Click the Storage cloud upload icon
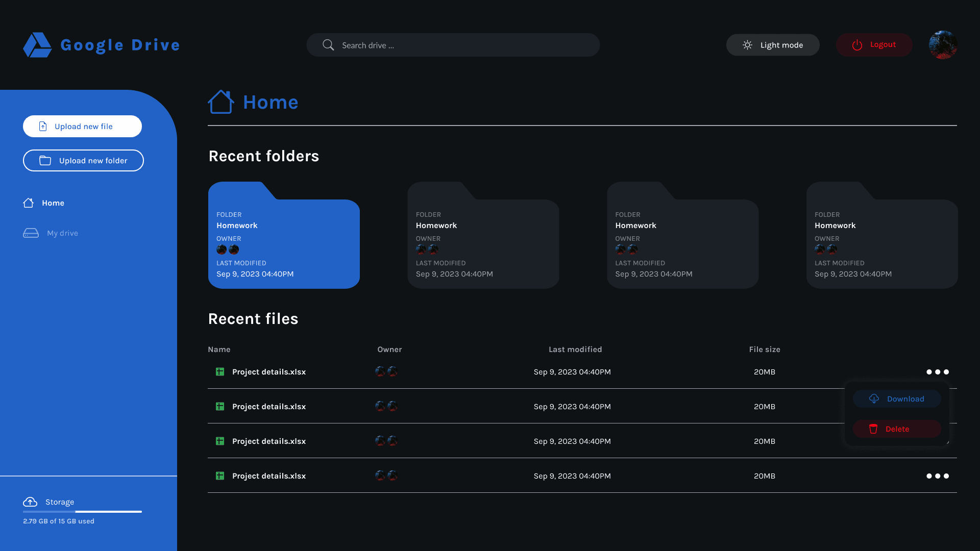This screenshot has height=551, width=980. [x=30, y=502]
